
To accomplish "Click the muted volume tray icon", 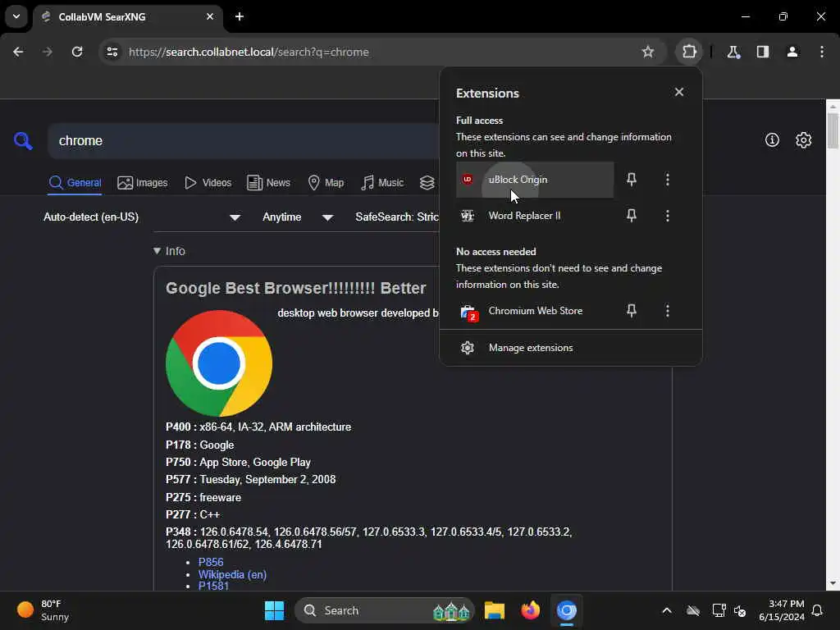I will coord(741,610).
